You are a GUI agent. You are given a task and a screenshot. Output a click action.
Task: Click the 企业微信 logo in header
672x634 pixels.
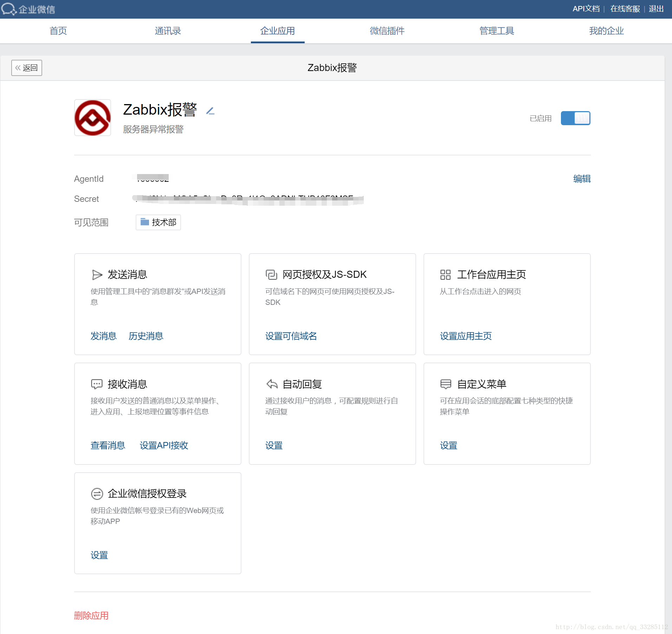[28, 9]
